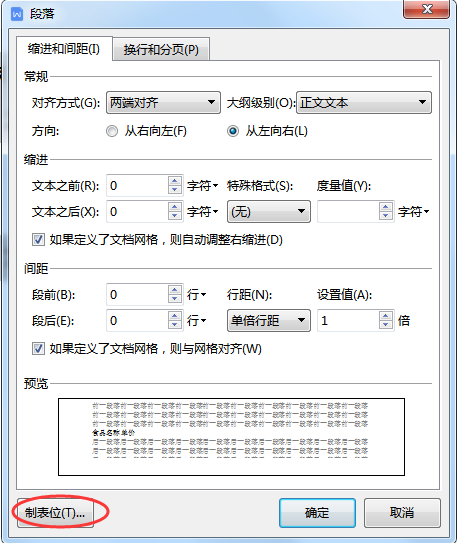
Task: Decrease the 文本之后 indent with down arrow
Action: (x=175, y=216)
